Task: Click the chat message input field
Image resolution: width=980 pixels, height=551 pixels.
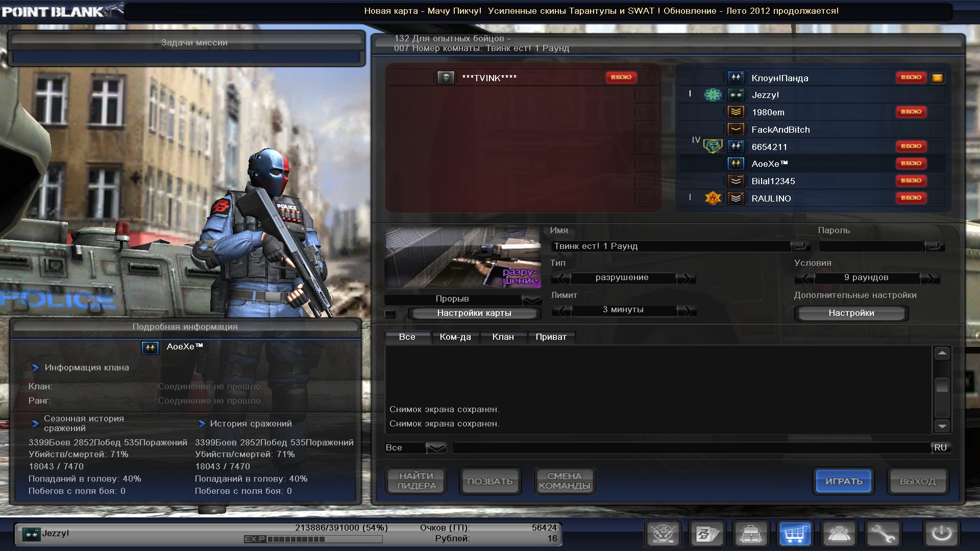Action: pos(692,448)
